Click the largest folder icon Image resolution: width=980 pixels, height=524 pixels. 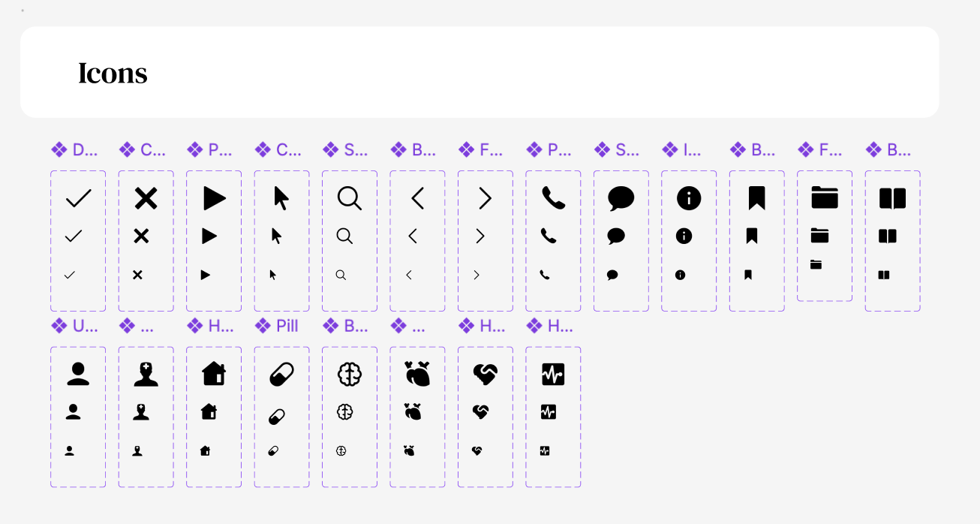[x=825, y=198]
